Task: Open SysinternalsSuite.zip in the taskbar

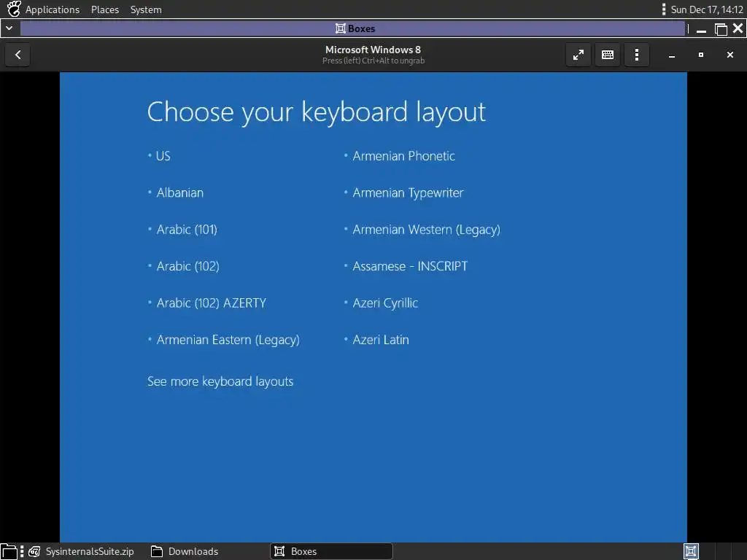Action: coord(81,551)
